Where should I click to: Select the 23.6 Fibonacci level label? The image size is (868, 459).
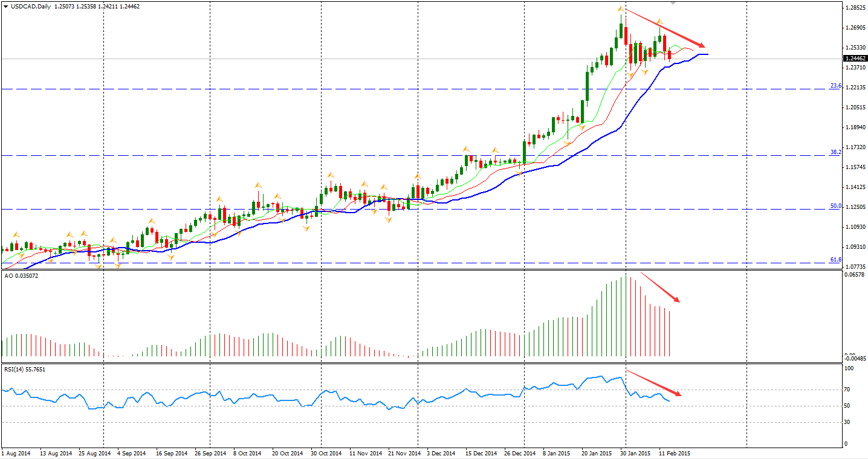[835, 86]
